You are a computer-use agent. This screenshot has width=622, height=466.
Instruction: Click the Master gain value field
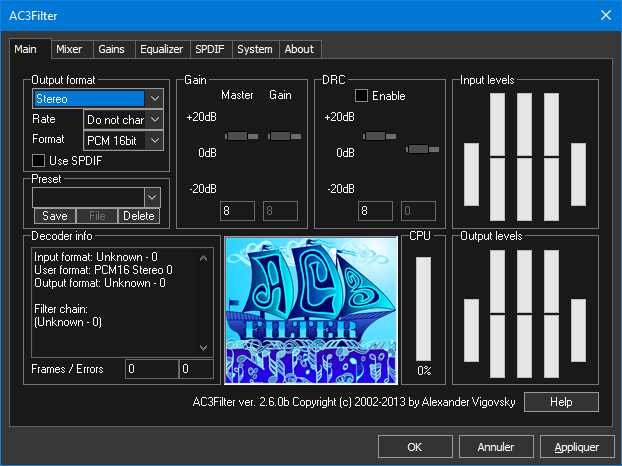coord(237,211)
